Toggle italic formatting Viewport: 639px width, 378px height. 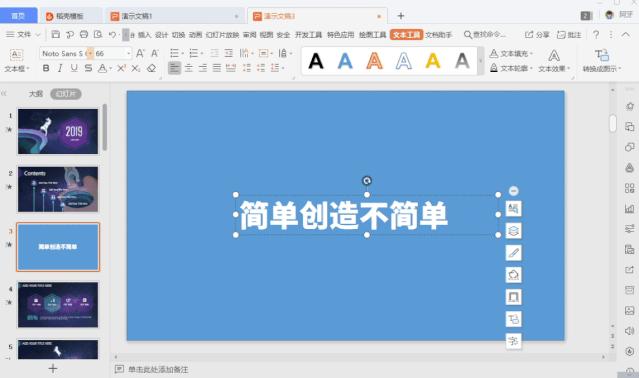click(60, 68)
